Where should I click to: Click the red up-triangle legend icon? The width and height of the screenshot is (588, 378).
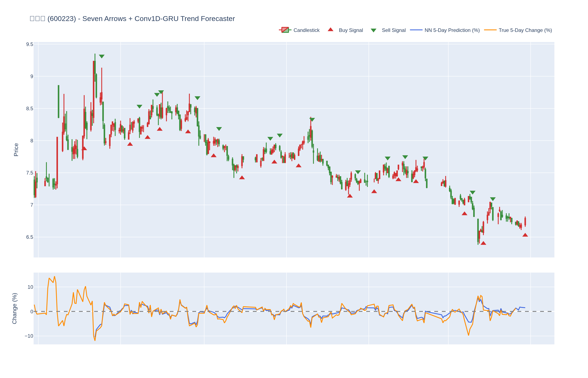point(331,30)
